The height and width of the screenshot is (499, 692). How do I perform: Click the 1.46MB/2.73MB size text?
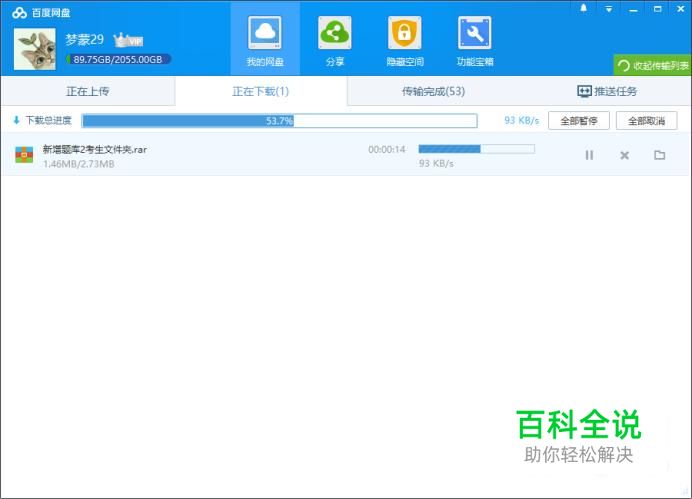click(79, 164)
